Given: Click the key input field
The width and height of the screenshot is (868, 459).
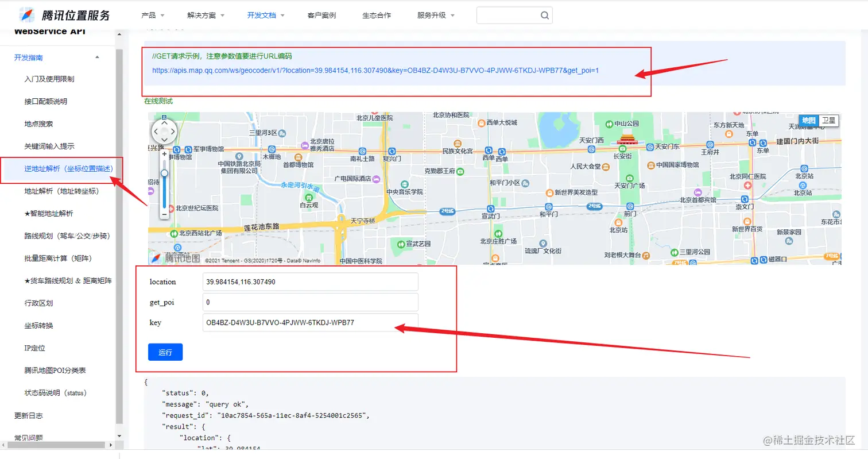Looking at the screenshot, I should 311,322.
